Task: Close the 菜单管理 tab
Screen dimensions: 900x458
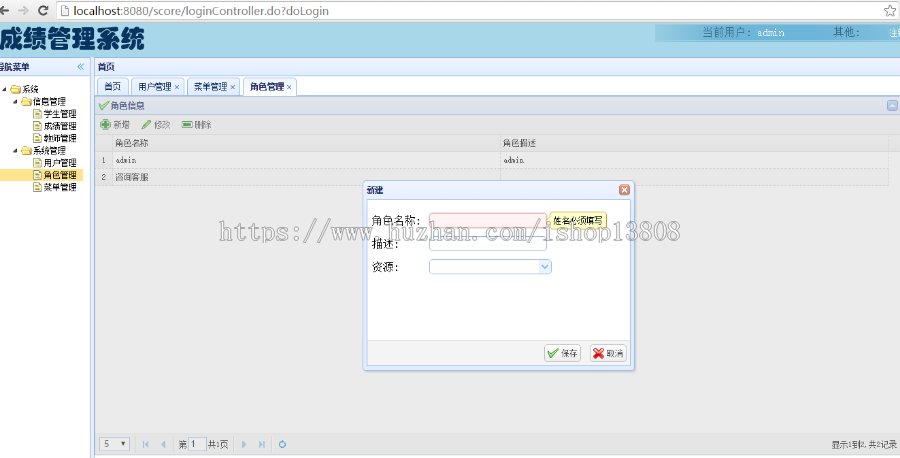Action: (232, 87)
